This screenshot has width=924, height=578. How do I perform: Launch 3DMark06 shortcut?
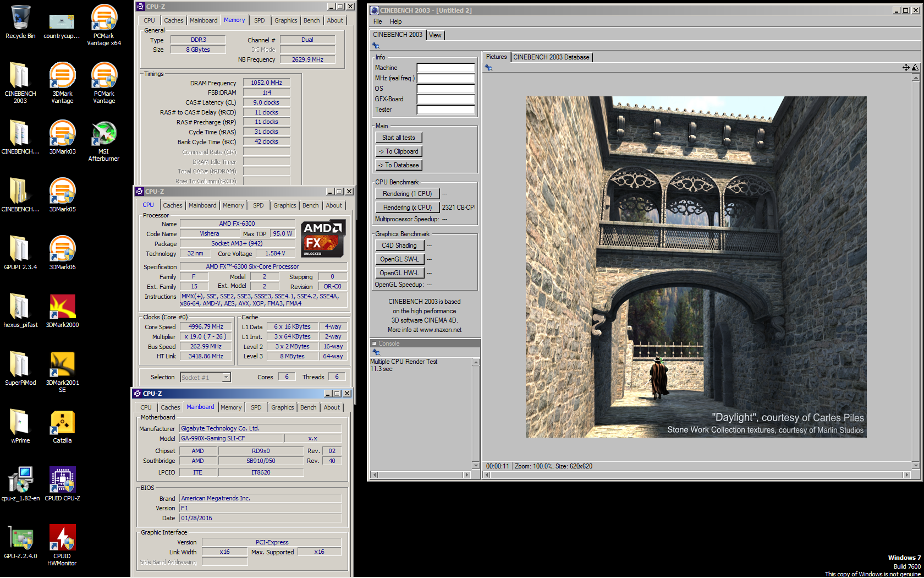point(62,253)
